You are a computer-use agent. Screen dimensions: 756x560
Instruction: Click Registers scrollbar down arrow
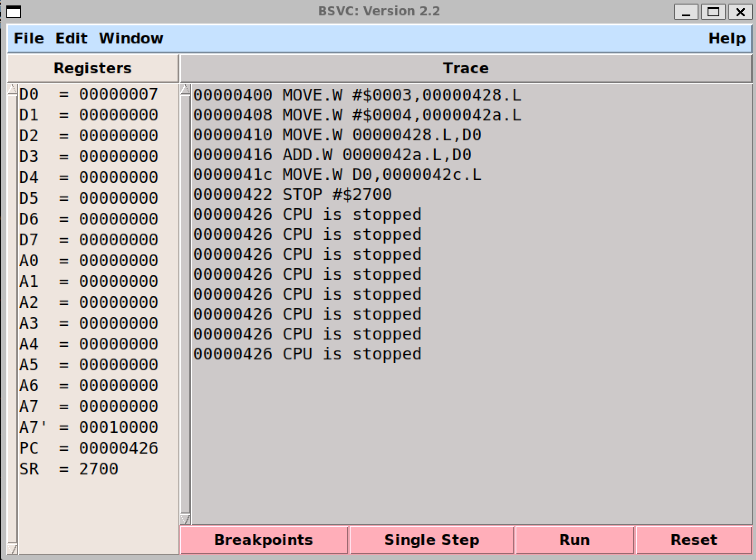13,549
